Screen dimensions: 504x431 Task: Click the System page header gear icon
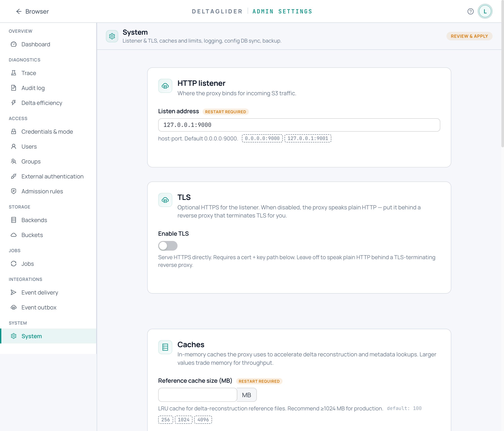(x=112, y=36)
